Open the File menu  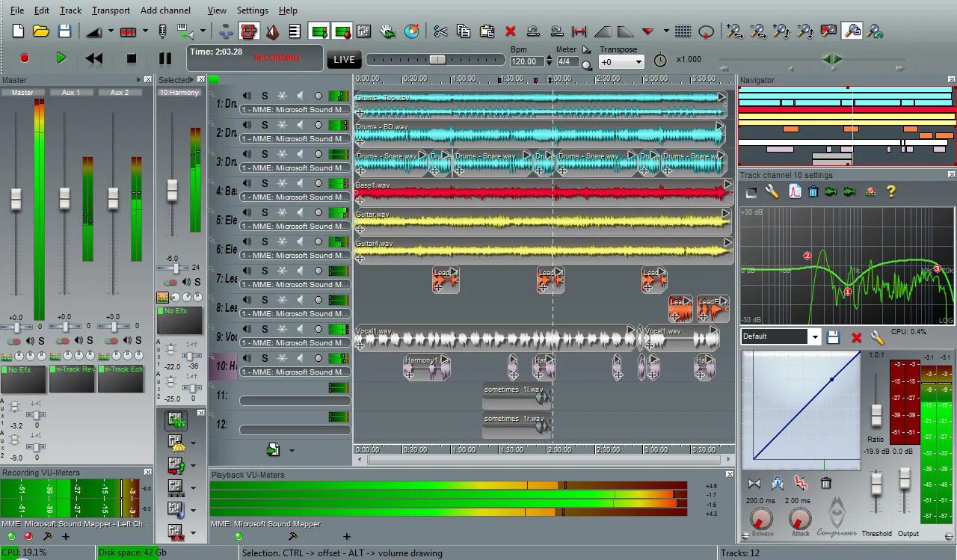coord(17,10)
